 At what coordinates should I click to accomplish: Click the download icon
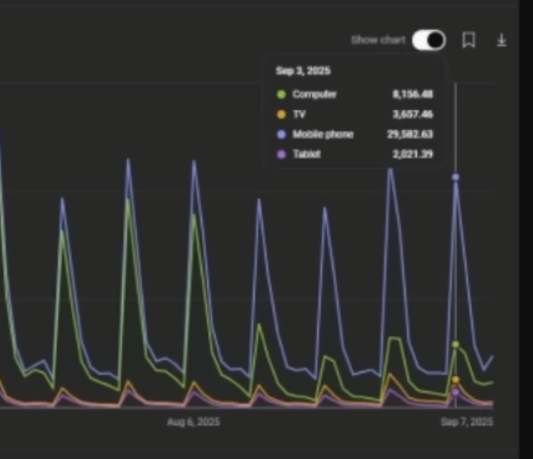click(501, 40)
